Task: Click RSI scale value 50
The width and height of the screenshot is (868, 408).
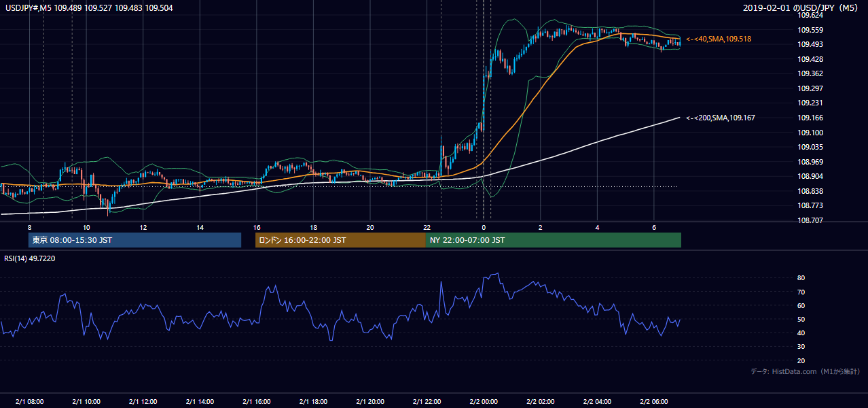Action: 801,319
